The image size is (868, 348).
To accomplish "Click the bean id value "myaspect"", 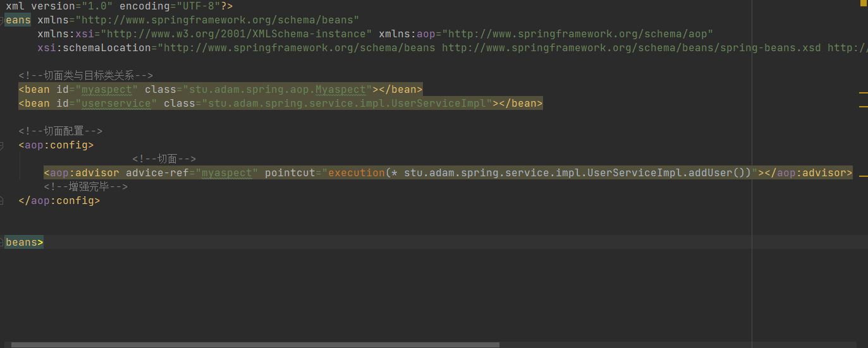I will point(107,90).
